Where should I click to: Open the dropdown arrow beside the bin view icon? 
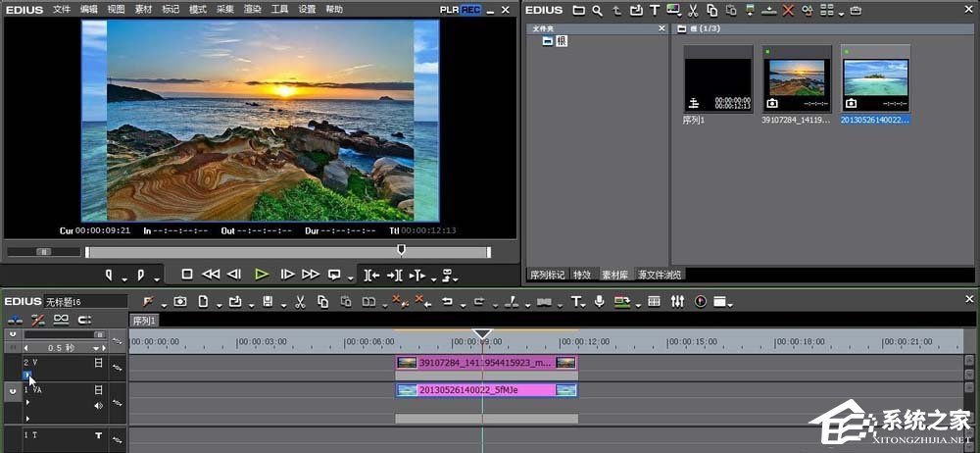(841, 12)
